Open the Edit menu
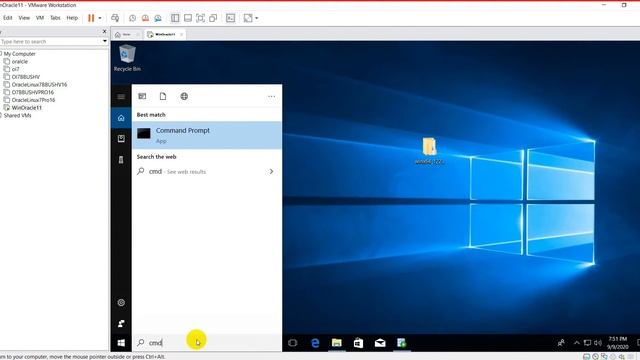Viewport: 640px width, 360px height. pos(8,18)
